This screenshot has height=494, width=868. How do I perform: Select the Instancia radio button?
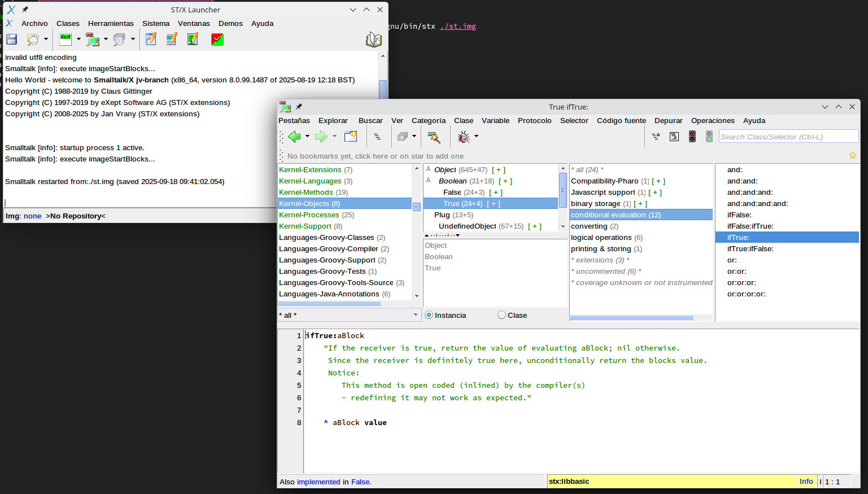(429, 315)
